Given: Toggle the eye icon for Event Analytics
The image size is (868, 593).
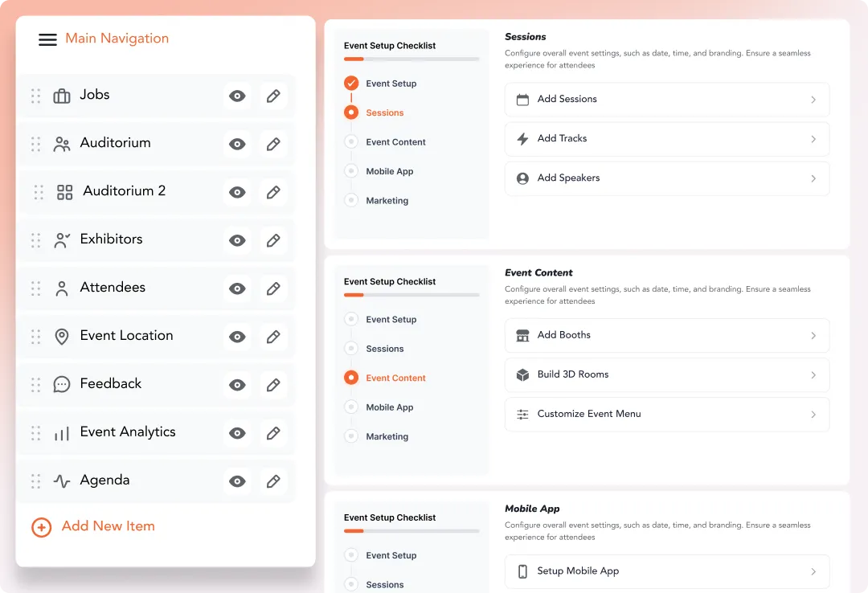Looking at the screenshot, I should 237,433.
